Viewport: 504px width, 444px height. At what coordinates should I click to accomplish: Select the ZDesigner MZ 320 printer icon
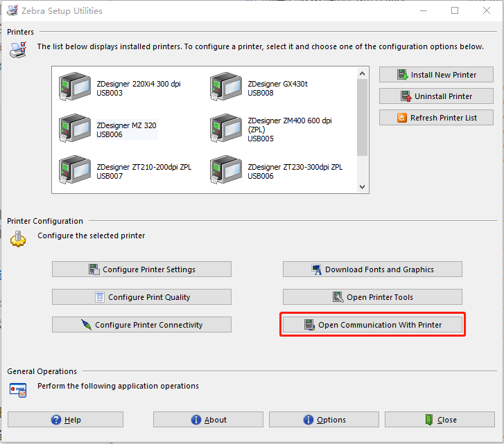[75, 127]
